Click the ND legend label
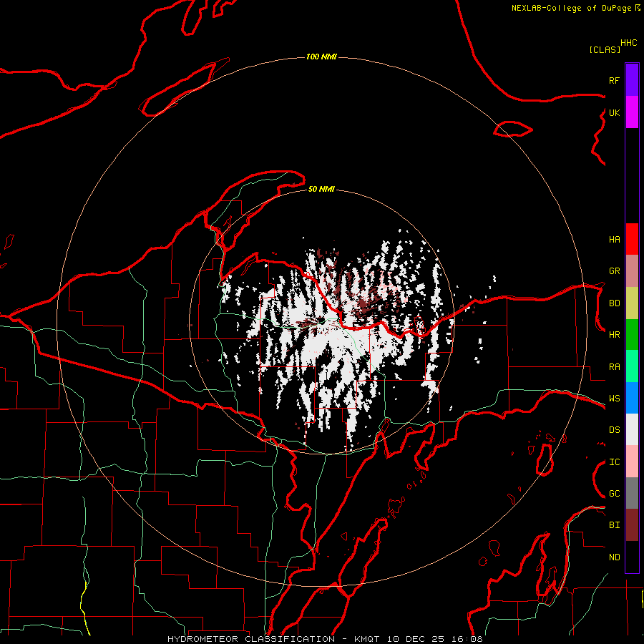The height and width of the screenshot is (644, 644). (x=614, y=557)
